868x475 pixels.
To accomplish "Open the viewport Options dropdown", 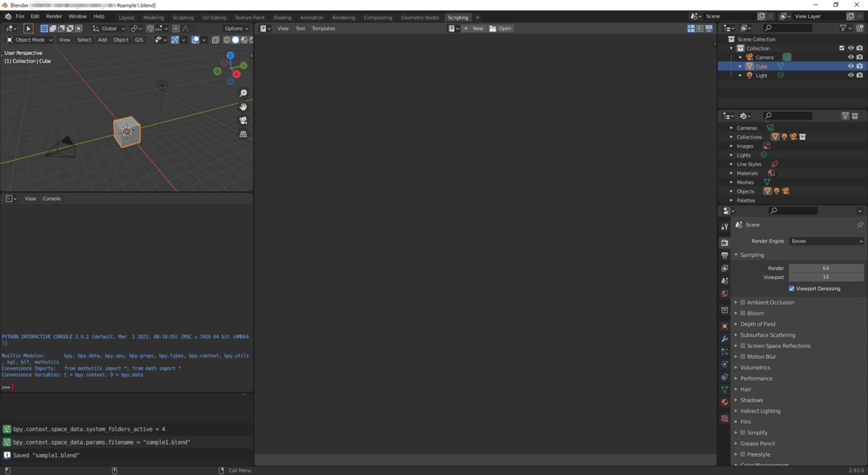I will 237,28.
